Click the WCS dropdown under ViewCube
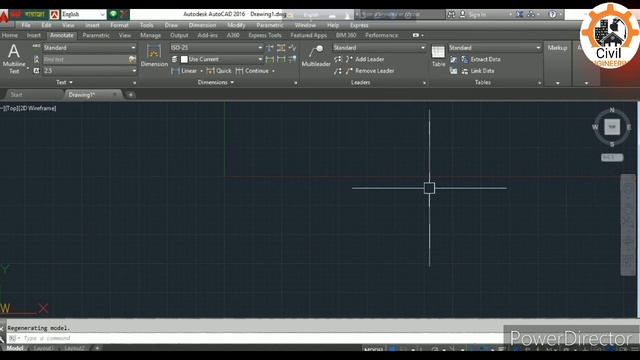 (612, 158)
